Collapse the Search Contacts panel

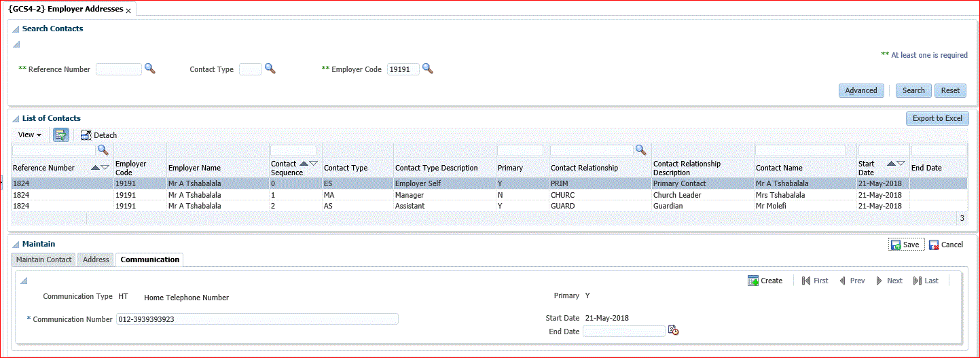[16, 29]
